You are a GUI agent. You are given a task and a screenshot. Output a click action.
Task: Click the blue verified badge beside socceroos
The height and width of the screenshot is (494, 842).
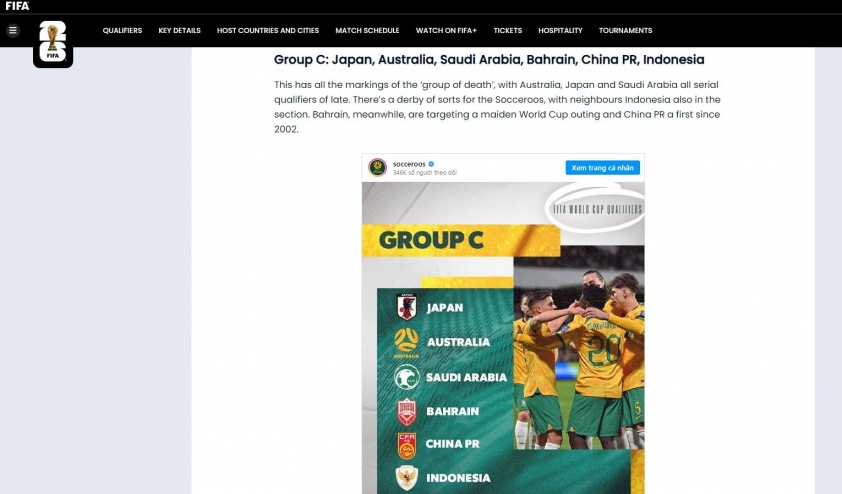(x=431, y=164)
